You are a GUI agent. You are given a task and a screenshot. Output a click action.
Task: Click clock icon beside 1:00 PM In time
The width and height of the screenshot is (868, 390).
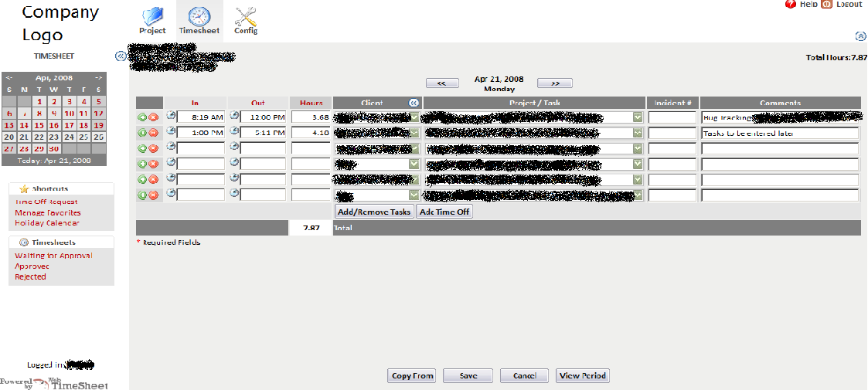pyautogui.click(x=171, y=131)
